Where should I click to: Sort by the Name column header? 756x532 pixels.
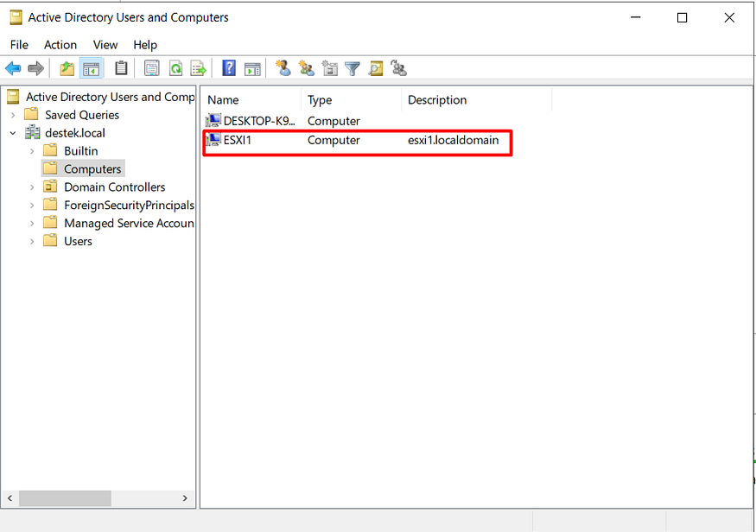point(251,100)
